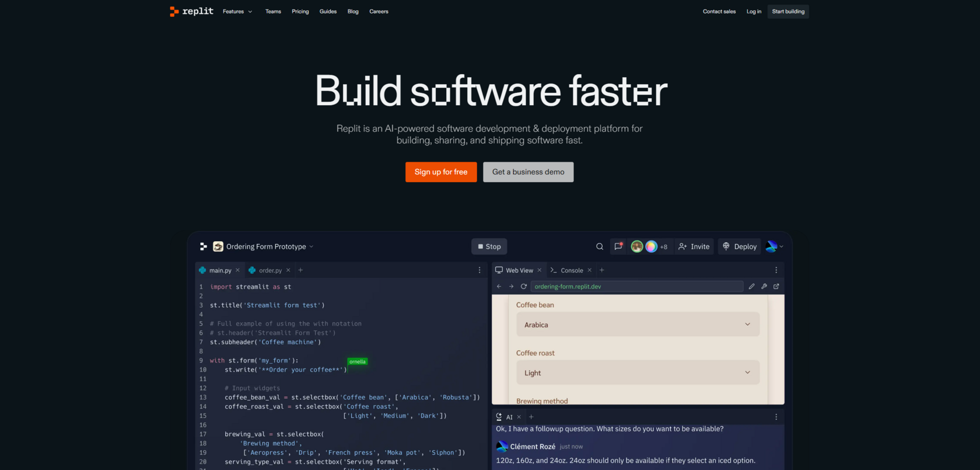Image resolution: width=980 pixels, height=470 pixels.
Task: Click the Replit logo in the navbar
Action: [x=191, y=11]
